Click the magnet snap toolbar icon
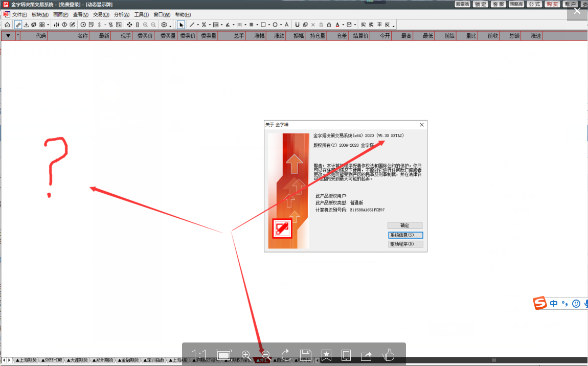This screenshot has height=366, width=588. 297,25
